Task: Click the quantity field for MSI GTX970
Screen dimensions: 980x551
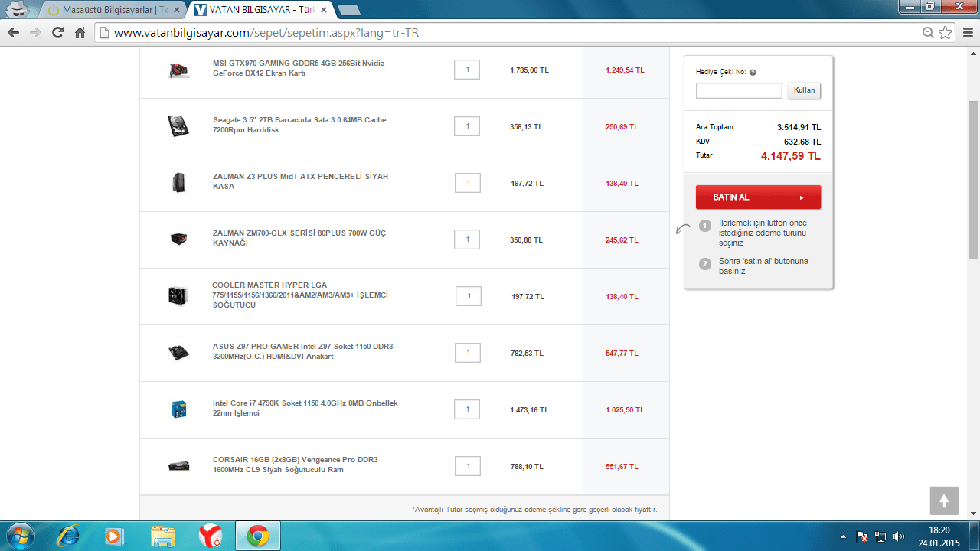Action: tap(467, 70)
